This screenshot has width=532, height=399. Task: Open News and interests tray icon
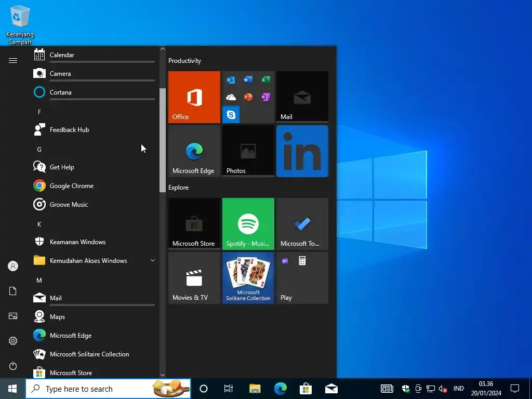pos(387,389)
